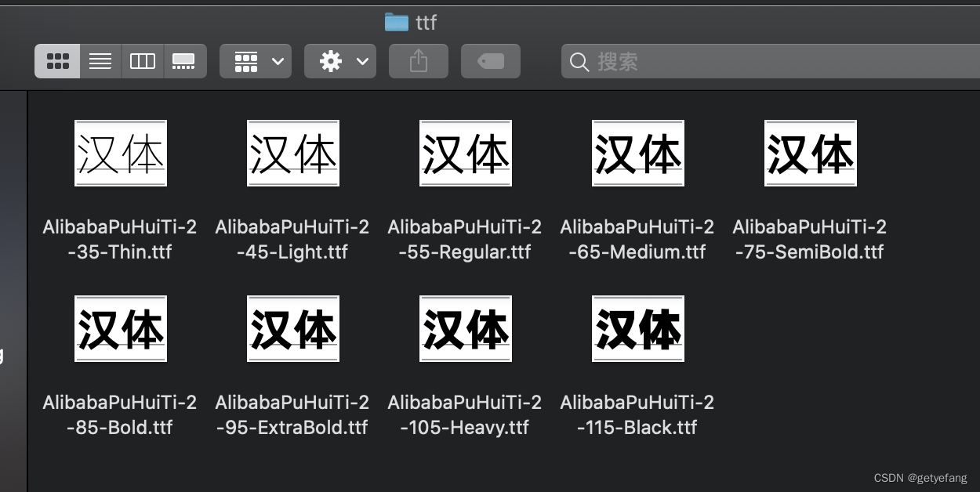Open the group-by arrangement dropdown

[x=256, y=61]
